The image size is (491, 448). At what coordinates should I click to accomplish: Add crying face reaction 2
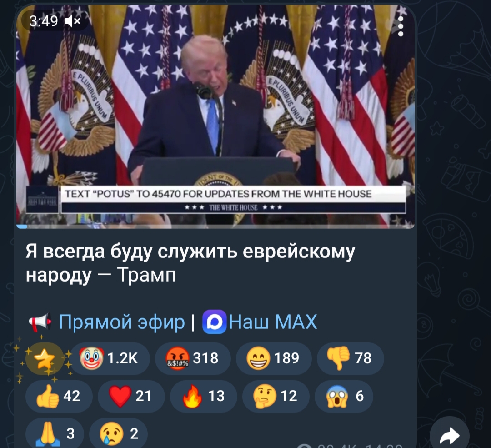point(118,434)
